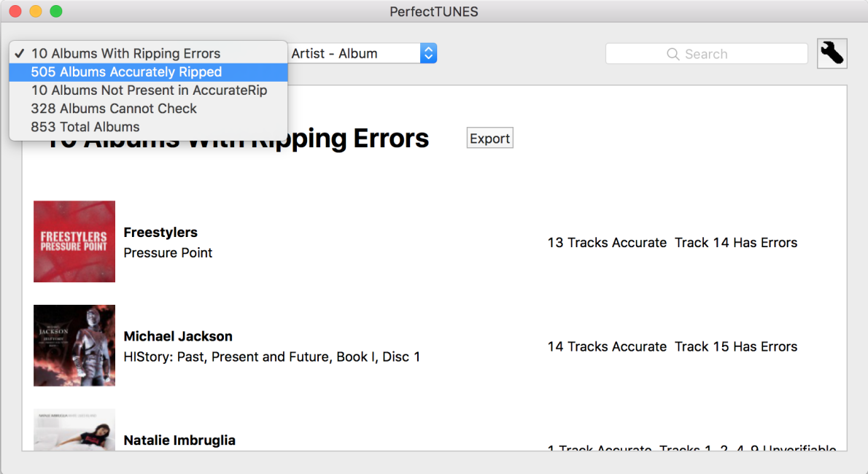Viewport: 868px width, 474px height.
Task: Click the blue sort dropdown arrows
Action: (428, 53)
